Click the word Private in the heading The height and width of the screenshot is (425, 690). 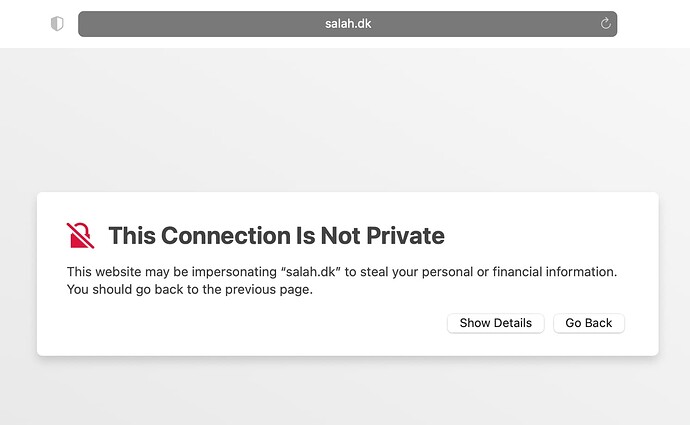[405, 235]
